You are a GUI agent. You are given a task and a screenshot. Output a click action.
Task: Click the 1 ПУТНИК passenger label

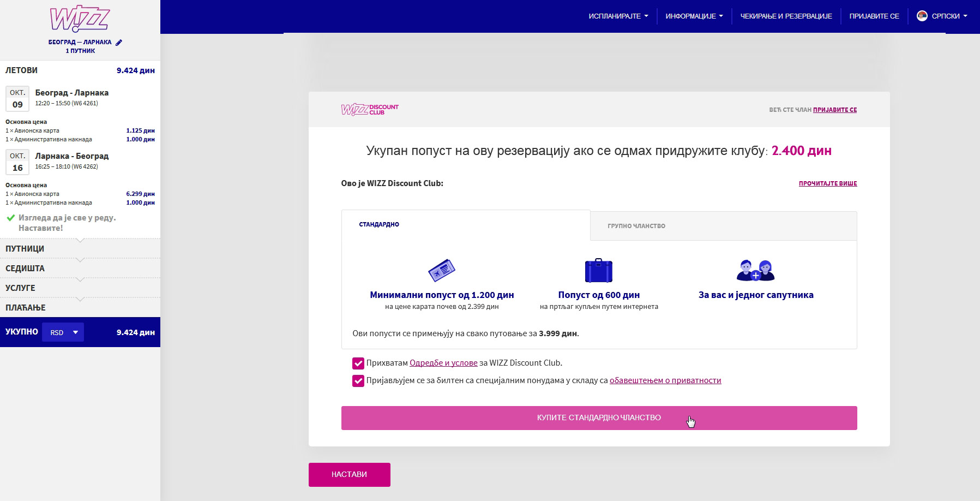point(80,51)
